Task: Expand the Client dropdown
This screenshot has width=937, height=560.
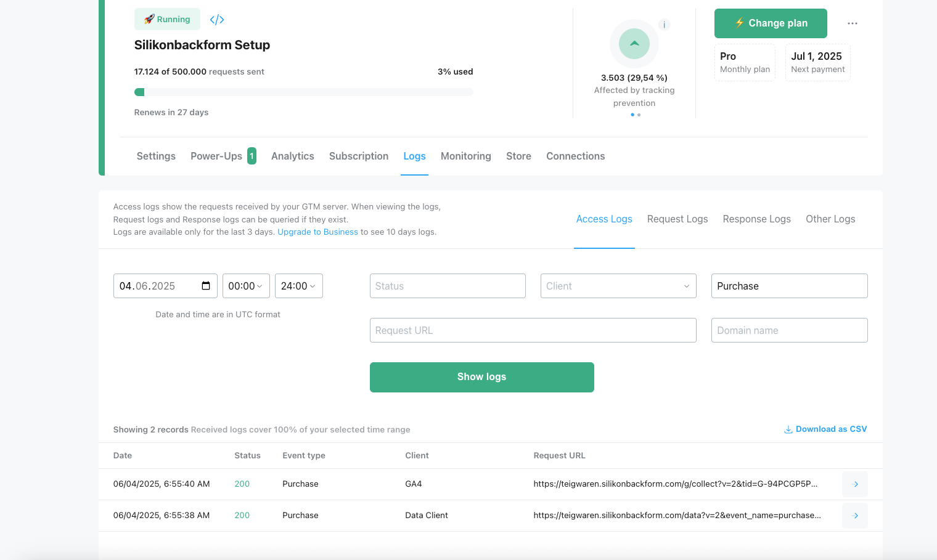Action: [x=618, y=286]
